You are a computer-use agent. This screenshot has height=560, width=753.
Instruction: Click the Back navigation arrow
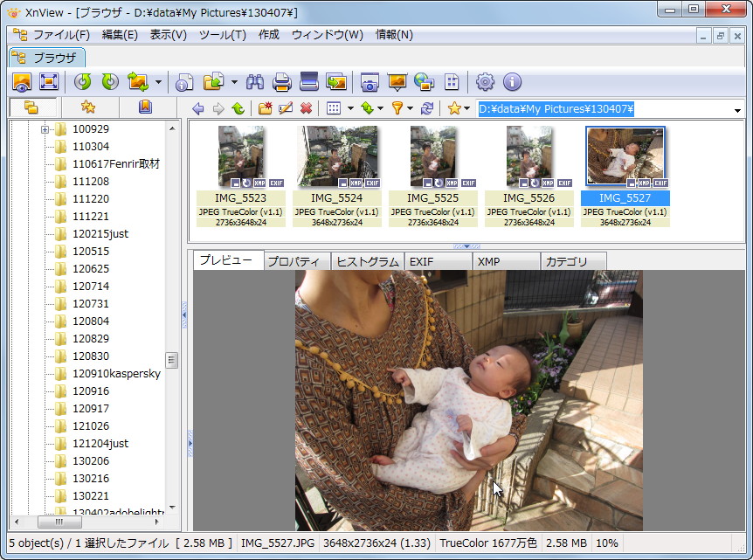click(x=198, y=108)
